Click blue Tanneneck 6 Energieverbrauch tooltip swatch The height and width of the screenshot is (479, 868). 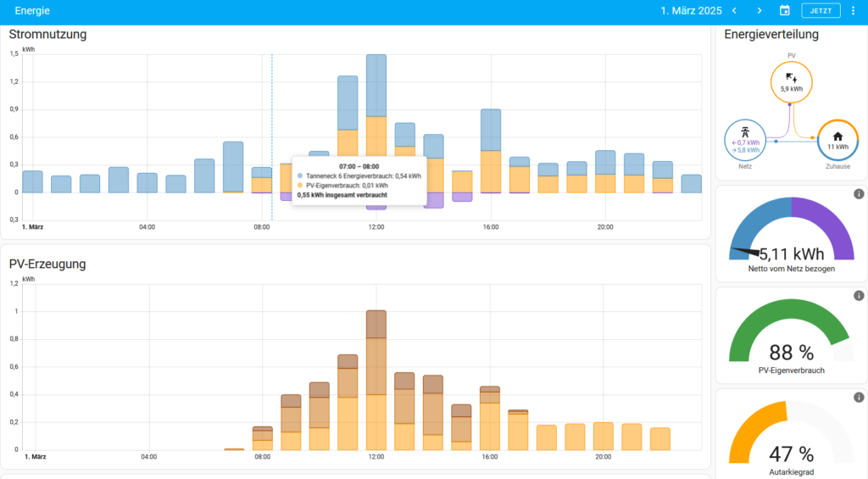point(300,175)
